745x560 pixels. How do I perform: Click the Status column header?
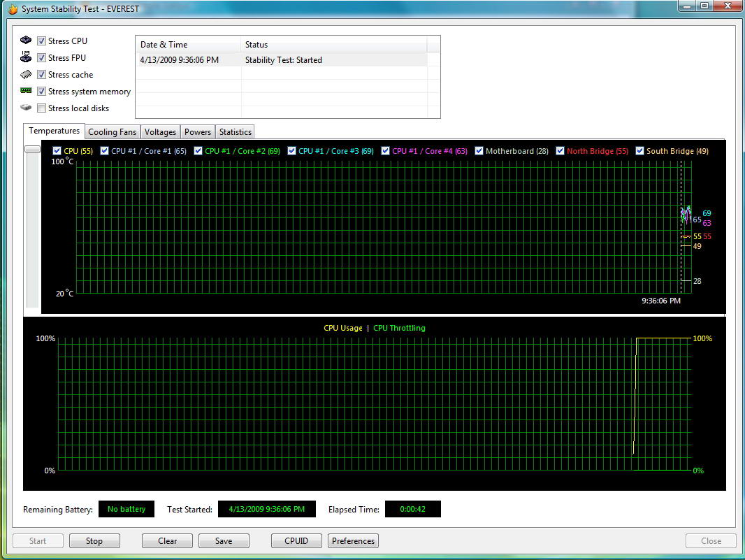(x=334, y=45)
